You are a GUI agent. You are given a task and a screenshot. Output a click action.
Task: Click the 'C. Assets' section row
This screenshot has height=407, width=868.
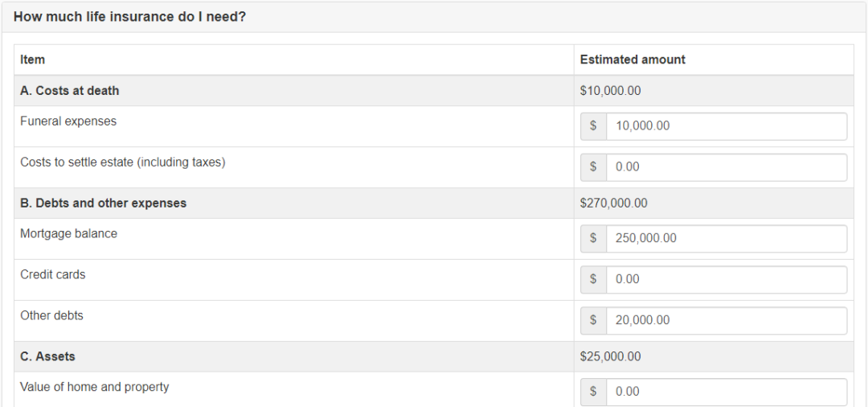434,356
